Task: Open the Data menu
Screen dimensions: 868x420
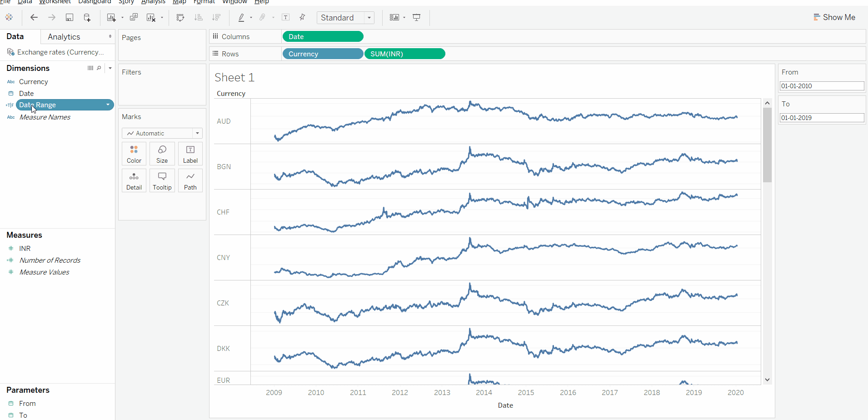Action: coord(25,2)
